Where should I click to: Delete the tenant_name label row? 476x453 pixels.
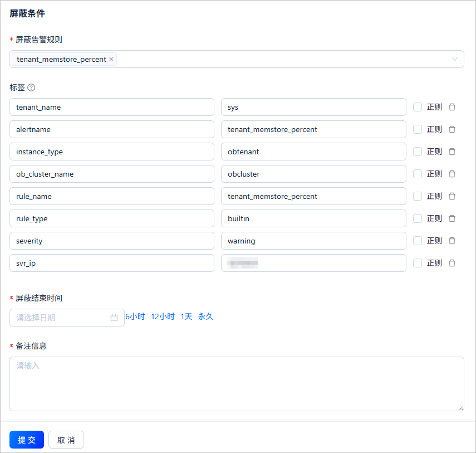coord(452,107)
